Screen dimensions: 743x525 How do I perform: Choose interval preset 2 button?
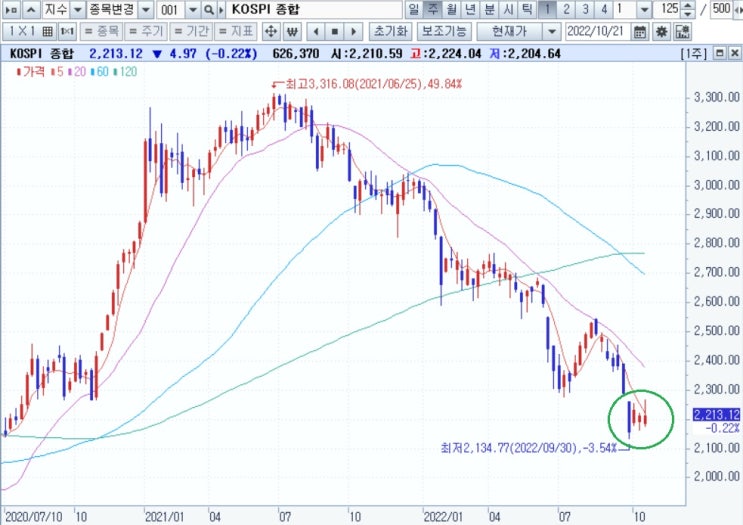(566, 9)
